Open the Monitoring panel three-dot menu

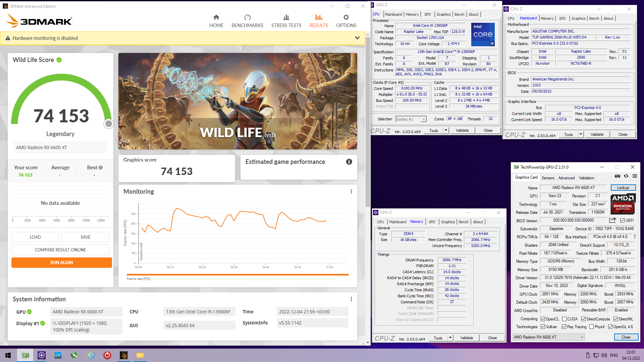click(351, 191)
